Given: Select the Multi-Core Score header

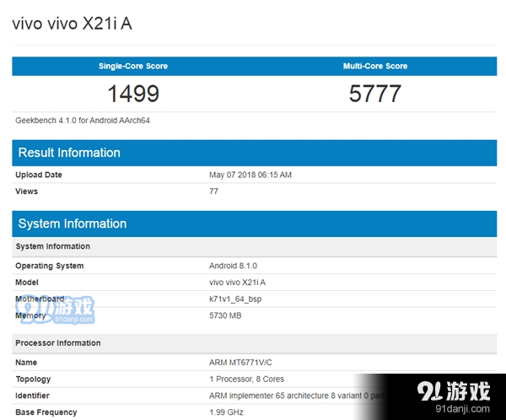Looking at the screenshot, I should [375, 66].
